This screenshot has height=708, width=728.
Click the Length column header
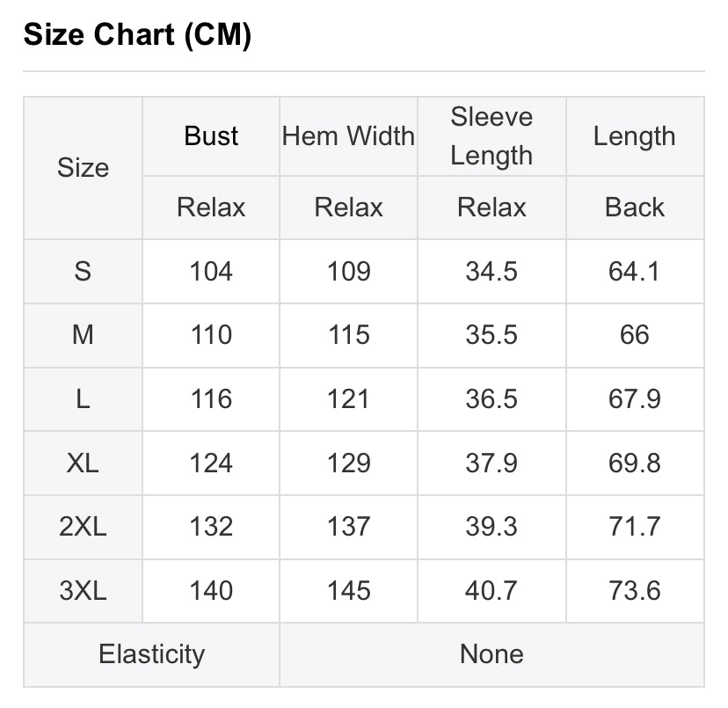coord(635,136)
